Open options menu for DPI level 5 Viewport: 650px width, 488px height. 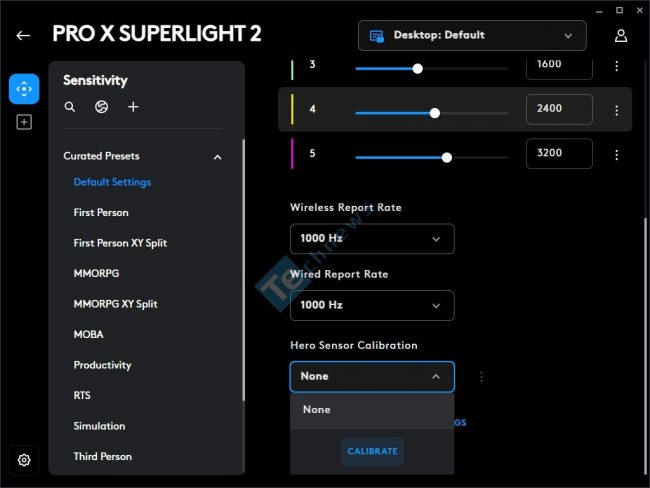click(x=616, y=155)
